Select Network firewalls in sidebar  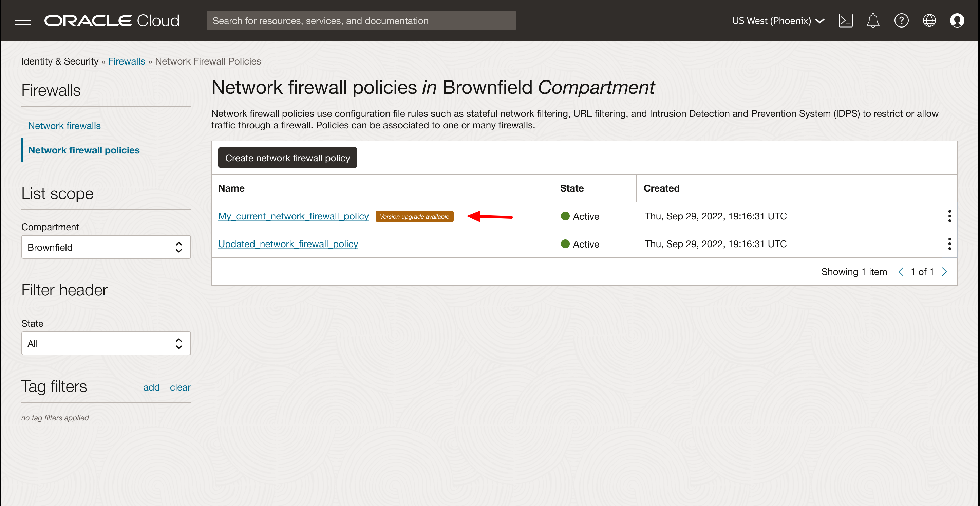(64, 126)
